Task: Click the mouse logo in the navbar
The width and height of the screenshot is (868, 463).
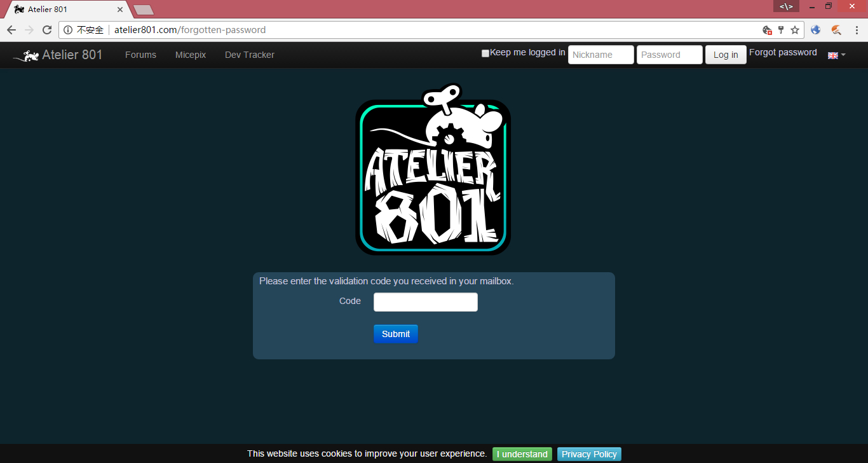Action: (x=26, y=55)
